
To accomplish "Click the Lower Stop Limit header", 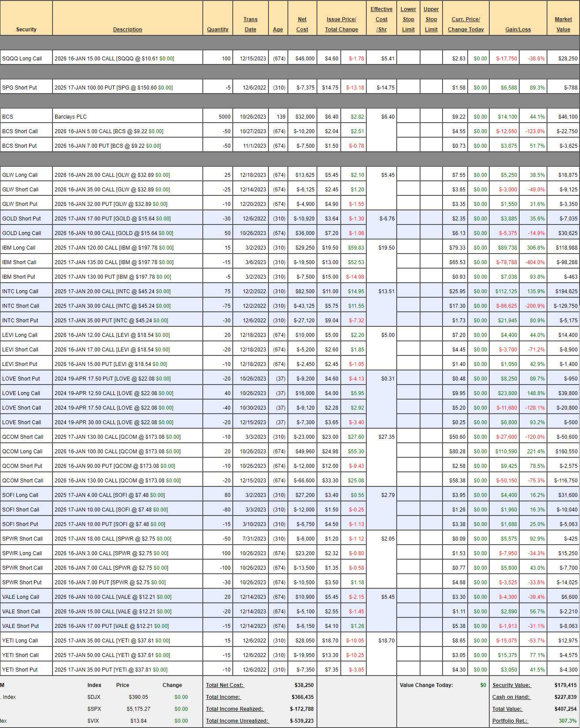I will [x=408, y=19].
